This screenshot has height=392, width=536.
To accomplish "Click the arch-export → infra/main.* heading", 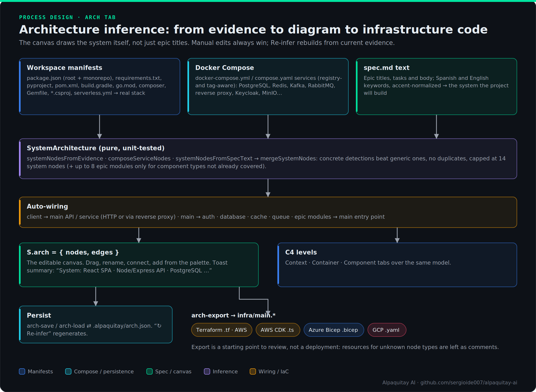I will point(233,316).
